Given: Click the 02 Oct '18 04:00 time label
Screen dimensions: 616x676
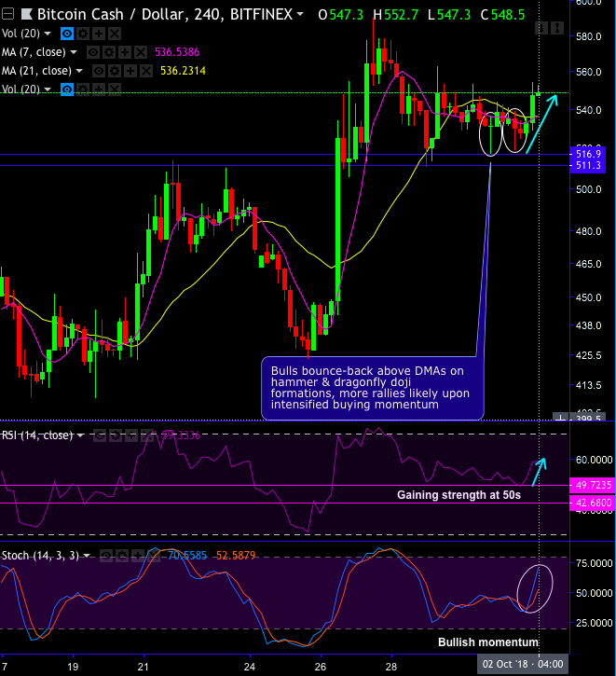Looking at the screenshot, I should [523, 665].
